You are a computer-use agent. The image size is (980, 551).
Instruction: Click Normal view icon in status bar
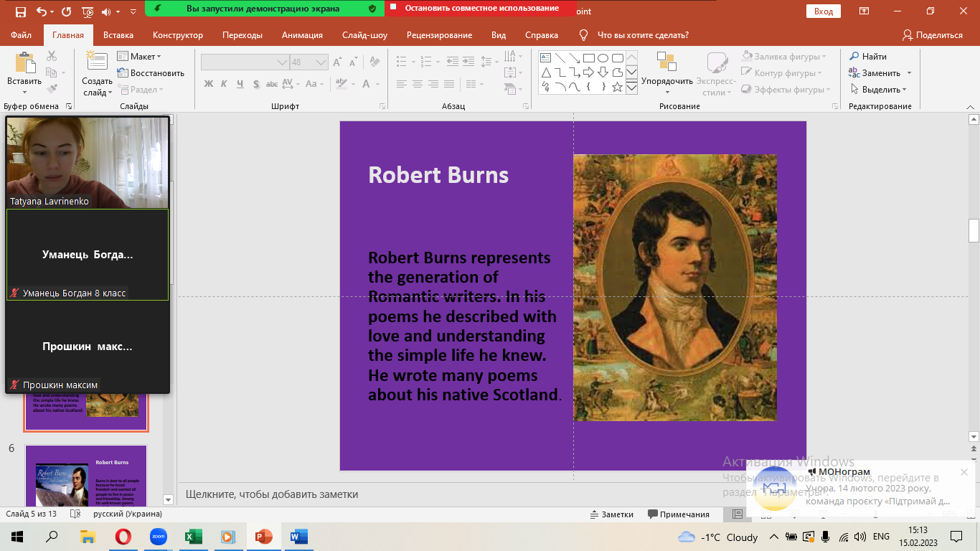(738, 514)
